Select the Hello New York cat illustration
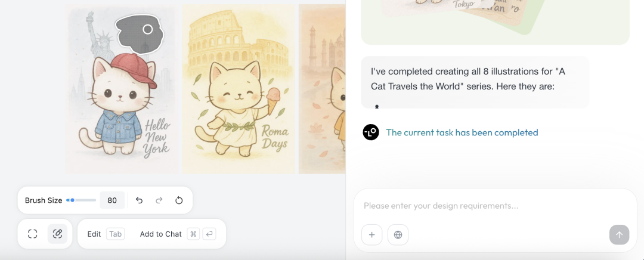Viewport: 644px width, 260px height. 122,89
